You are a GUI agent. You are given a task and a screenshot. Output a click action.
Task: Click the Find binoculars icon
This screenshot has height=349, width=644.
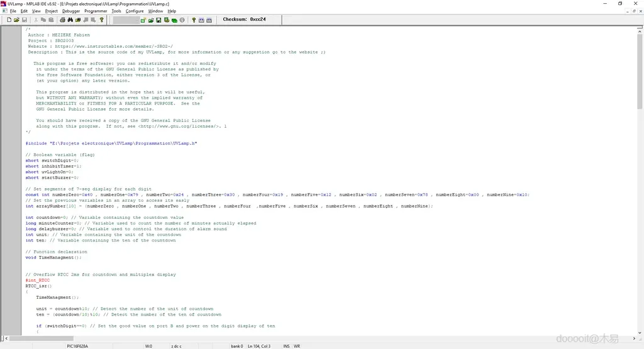(x=70, y=20)
